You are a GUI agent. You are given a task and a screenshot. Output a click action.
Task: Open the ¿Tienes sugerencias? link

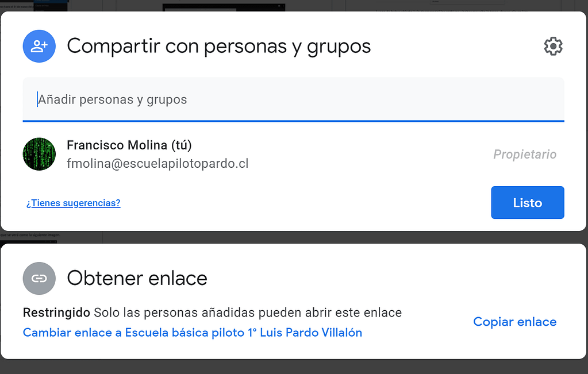(74, 203)
